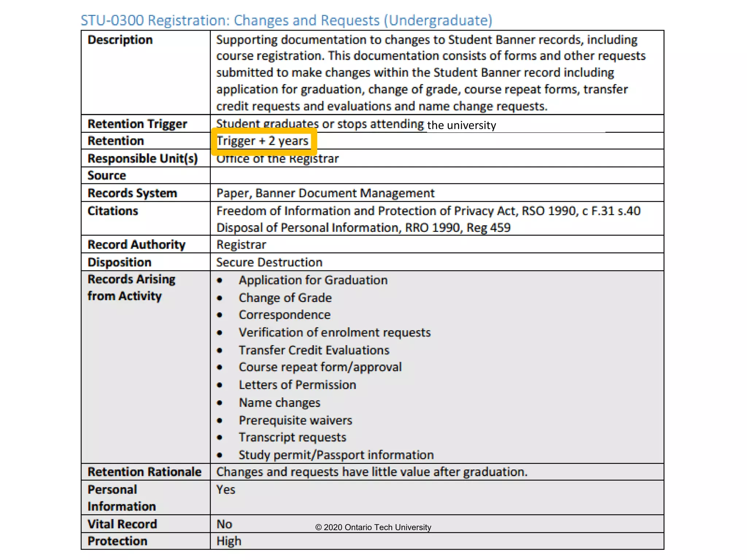This screenshot has width=747, height=560.
Task: Select 'Verification of enrolment requests' item
Action: pyautogui.click(x=334, y=332)
